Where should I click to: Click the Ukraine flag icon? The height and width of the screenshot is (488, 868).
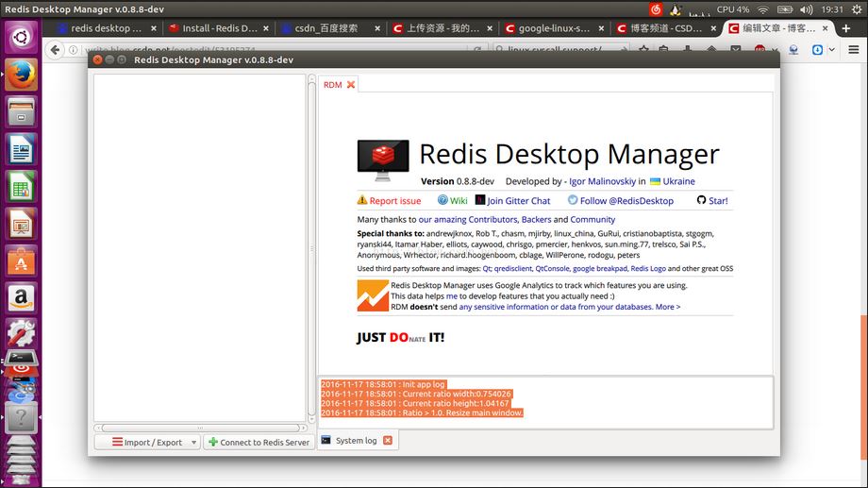click(x=655, y=181)
